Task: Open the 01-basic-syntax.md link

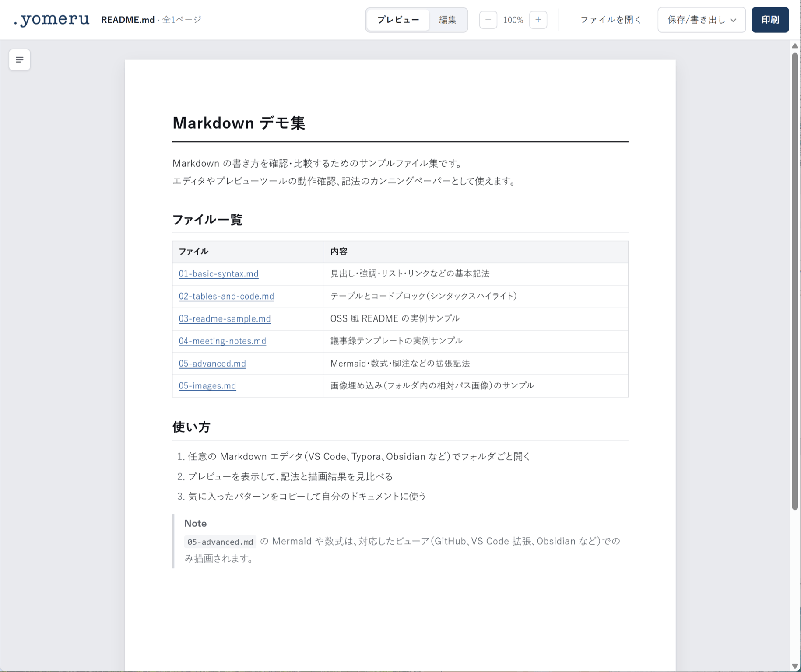Action: [218, 274]
